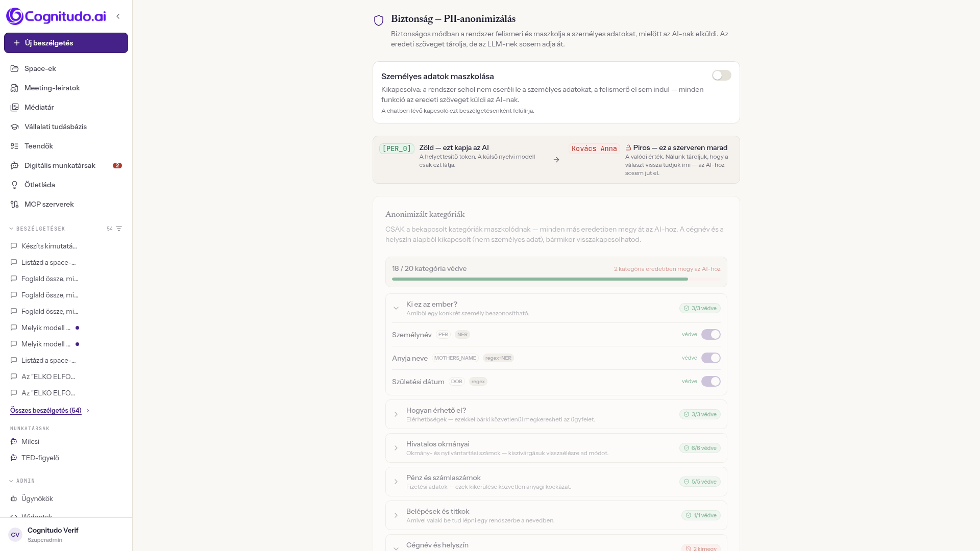Open Digitális munkatársak
This screenshot has height=551, width=980.
[66, 165]
